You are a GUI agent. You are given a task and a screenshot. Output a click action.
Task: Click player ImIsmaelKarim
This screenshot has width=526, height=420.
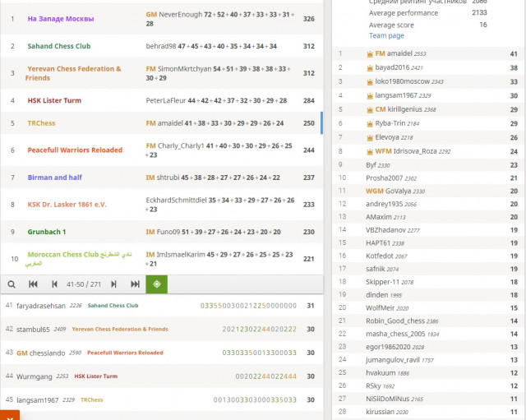[x=181, y=255]
